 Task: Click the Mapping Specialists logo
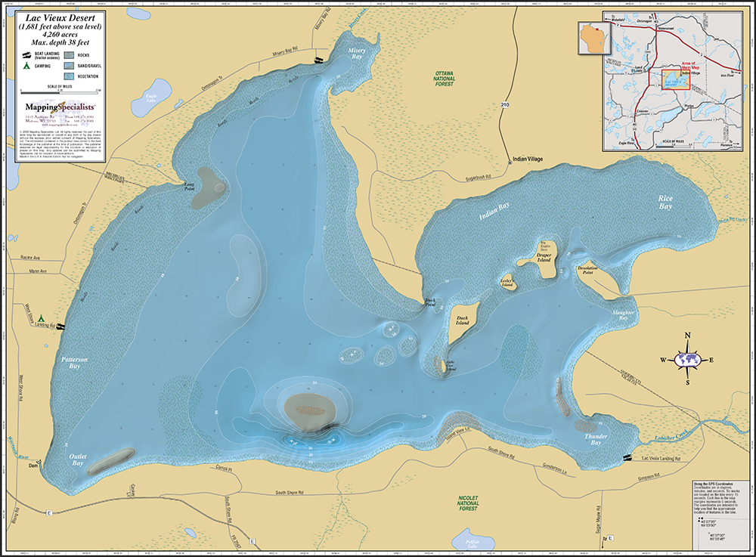click(60, 107)
